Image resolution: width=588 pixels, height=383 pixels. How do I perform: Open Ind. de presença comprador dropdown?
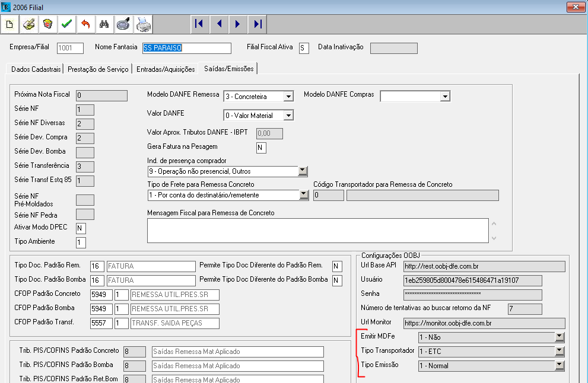tap(302, 171)
